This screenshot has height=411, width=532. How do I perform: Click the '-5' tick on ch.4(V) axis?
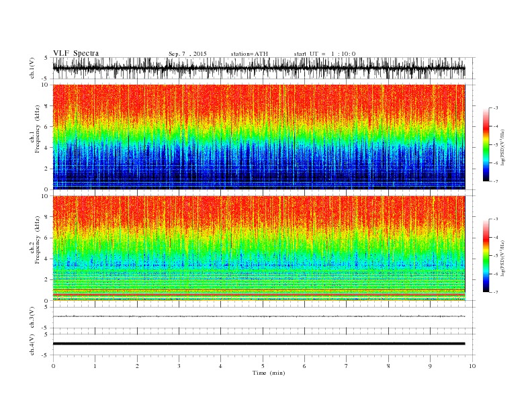tap(45, 355)
